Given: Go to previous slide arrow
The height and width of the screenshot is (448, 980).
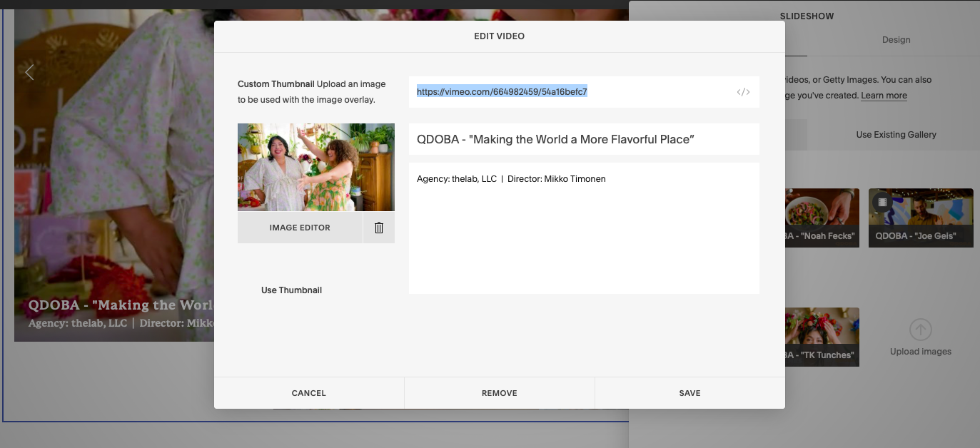Looking at the screenshot, I should coord(29,72).
